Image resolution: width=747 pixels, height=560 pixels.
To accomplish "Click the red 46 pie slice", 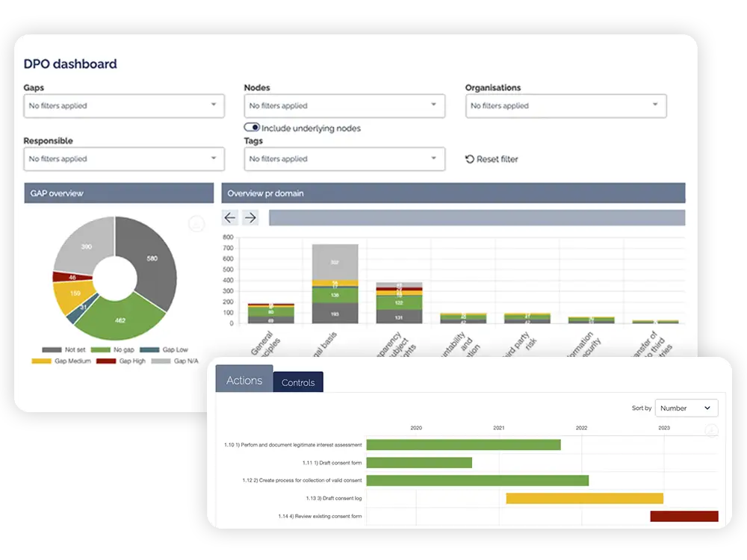I will click(72, 277).
